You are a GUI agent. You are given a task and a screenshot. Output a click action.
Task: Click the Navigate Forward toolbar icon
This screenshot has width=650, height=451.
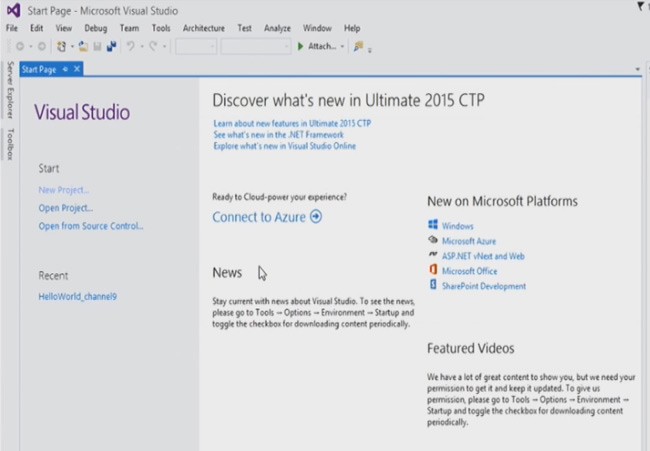click(41, 46)
